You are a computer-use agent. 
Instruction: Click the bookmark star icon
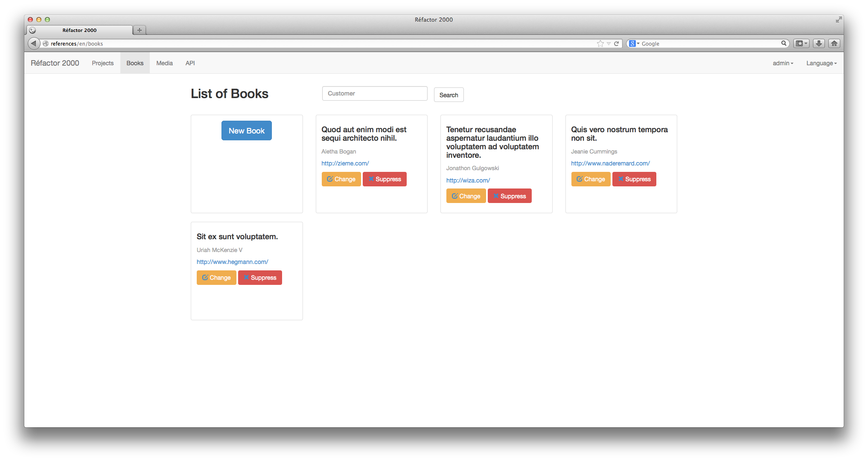coord(600,43)
